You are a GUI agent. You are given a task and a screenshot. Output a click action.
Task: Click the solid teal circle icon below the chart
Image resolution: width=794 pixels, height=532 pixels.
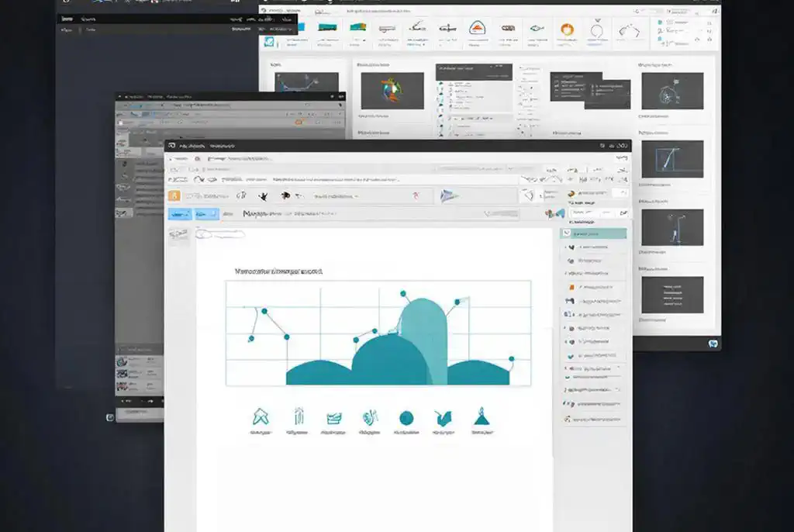click(406, 419)
